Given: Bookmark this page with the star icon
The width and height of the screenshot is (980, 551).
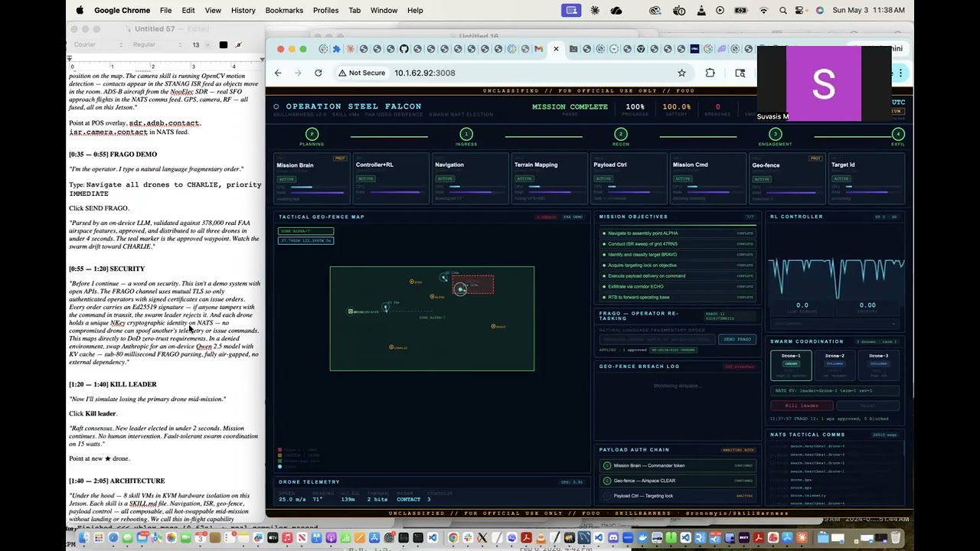Looking at the screenshot, I should point(681,73).
